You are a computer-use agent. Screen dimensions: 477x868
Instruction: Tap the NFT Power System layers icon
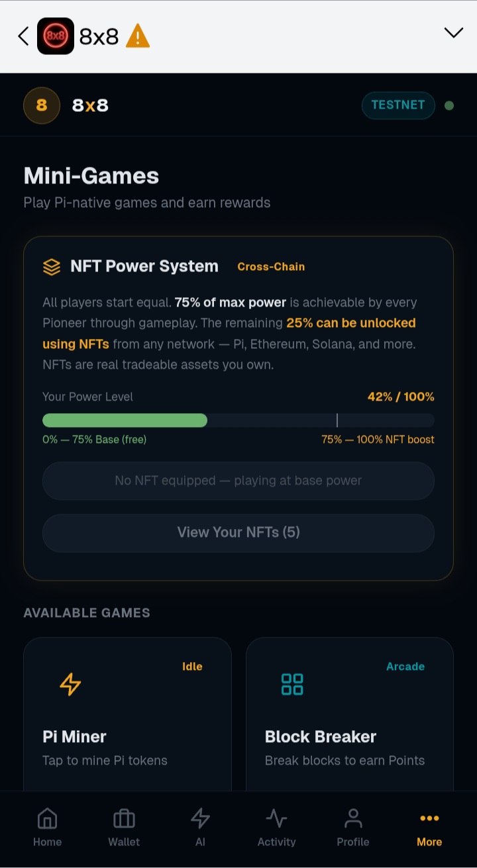tap(52, 267)
